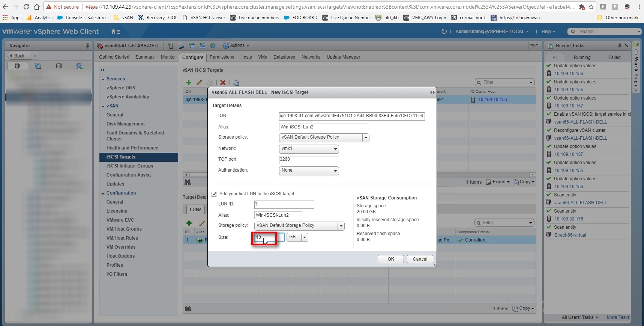Screen dimensions: 644x326
Task: Pin the Navigator panel
Action: pos(87,46)
